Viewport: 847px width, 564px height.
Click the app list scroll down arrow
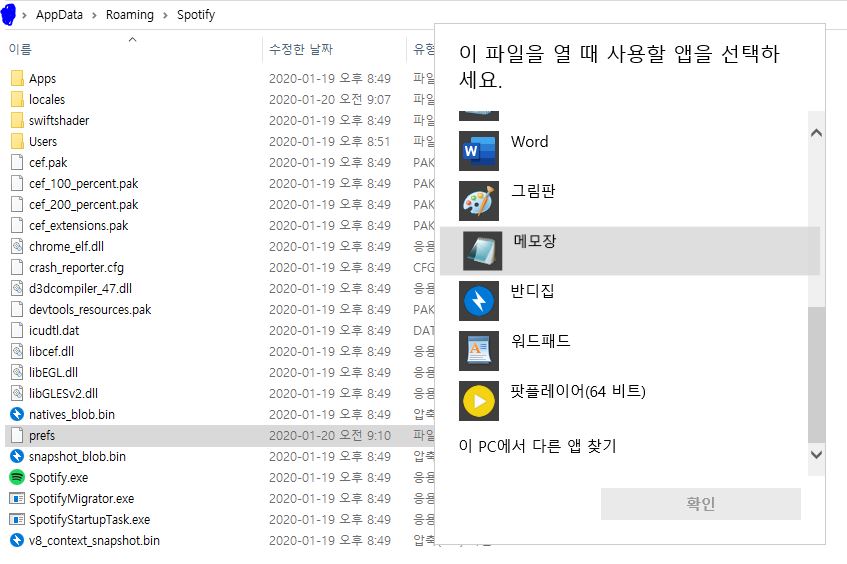tap(816, 454)
